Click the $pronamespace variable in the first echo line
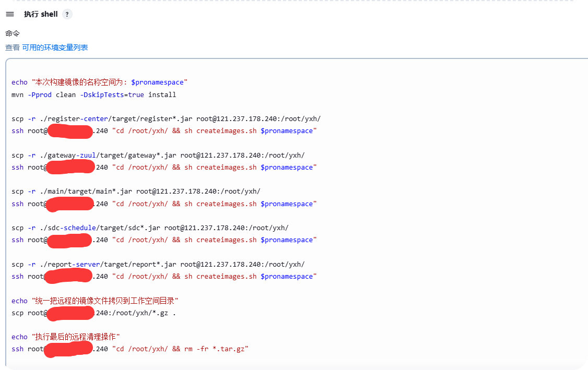 pyautogui.click(x=158, y=82)
